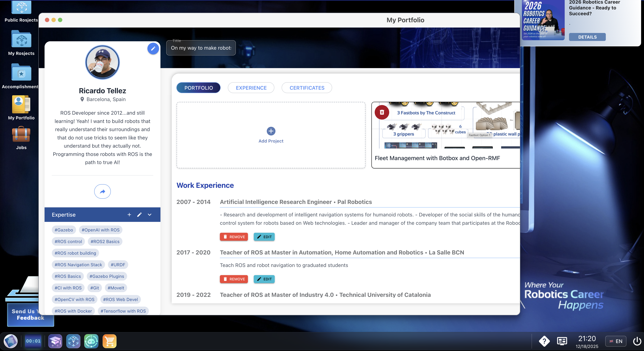Click the profile edit pencil icon
The height and width of the screenshot is (351, 644).
[x=153, y=49]
